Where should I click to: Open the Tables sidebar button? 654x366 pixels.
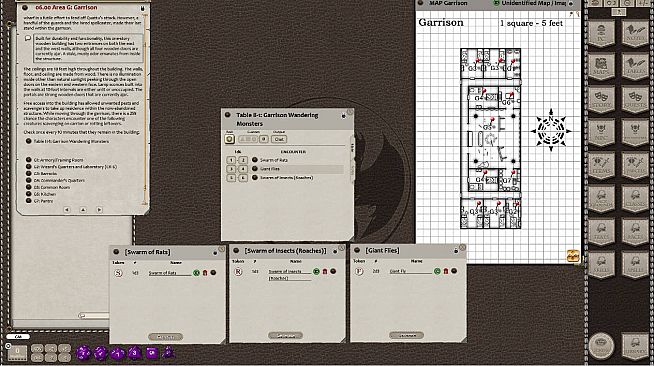[635, 66]
